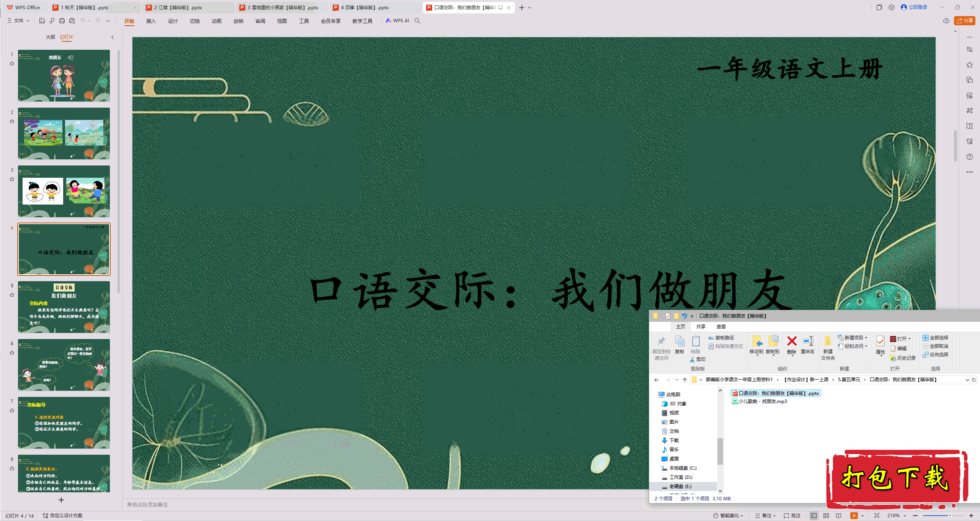Screen dimensions: 980x521
Task: Click the 分享 share button
Action: 964,21
